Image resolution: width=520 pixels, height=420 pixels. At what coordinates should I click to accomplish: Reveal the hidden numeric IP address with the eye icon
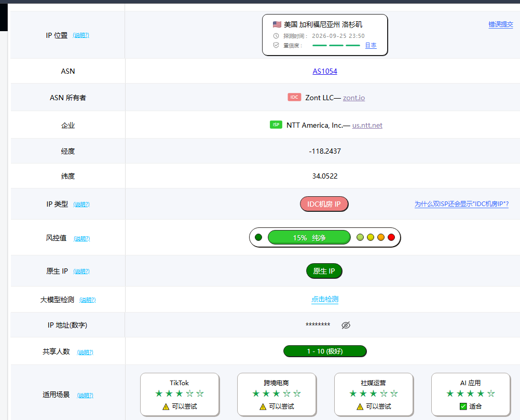pyautogui.click(x=346, y=325)
